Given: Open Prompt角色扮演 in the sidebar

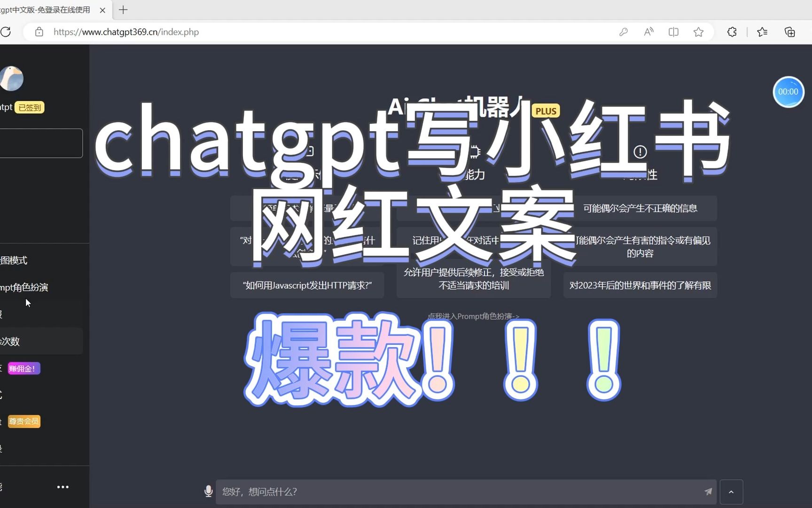Looking at the screenshot, I should tap(23, 287).
